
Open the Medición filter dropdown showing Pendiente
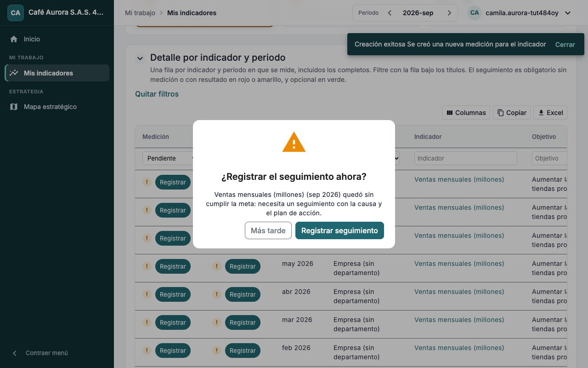(169, 158)
